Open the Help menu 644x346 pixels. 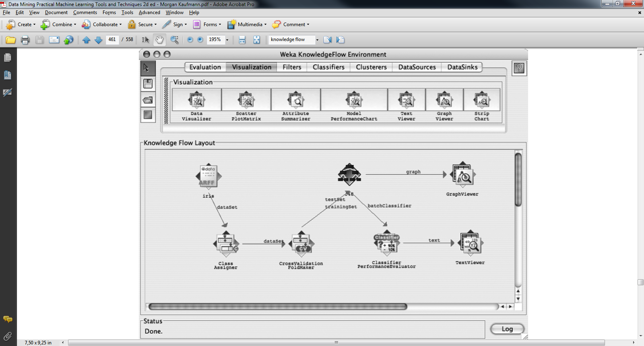pos(194,12)
